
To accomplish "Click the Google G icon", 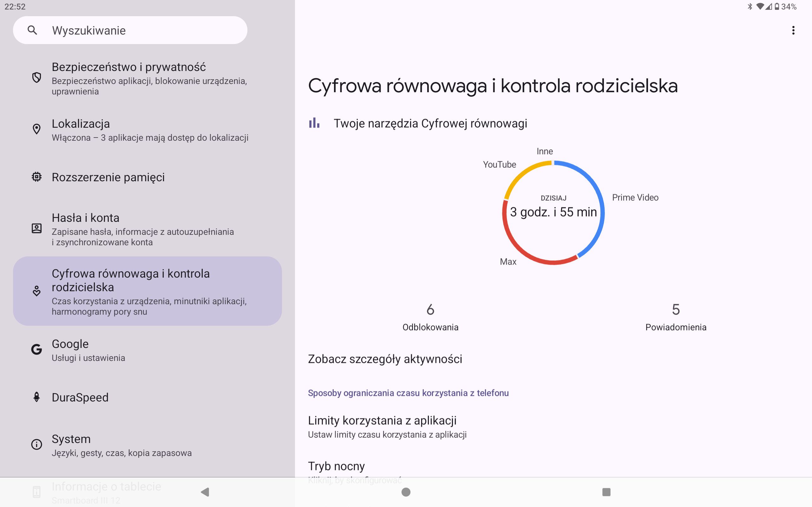I will [36, 350].
